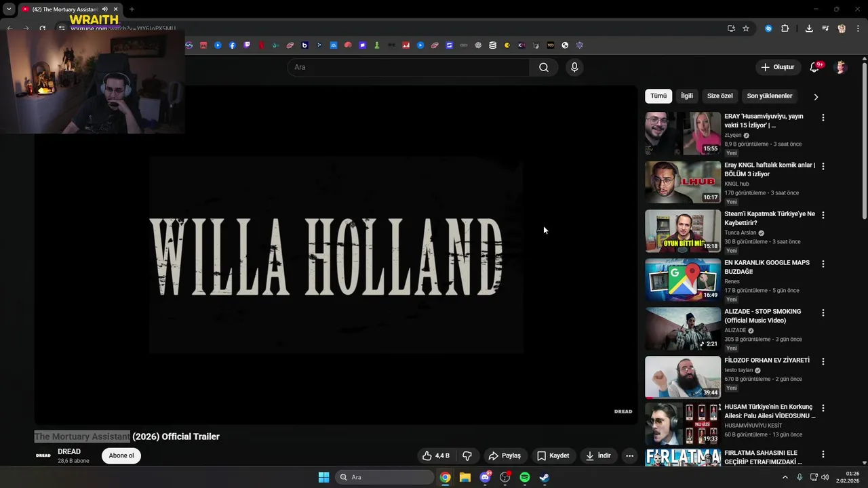Open the DREAD channel avatar
Screen dimensions: 868x488
click(x=43, y=455)
